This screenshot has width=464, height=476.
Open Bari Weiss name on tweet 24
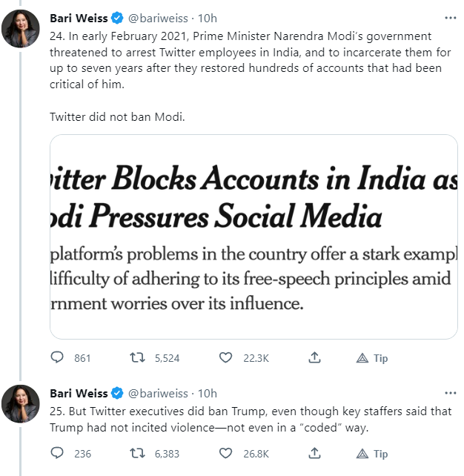coord(78,18)
